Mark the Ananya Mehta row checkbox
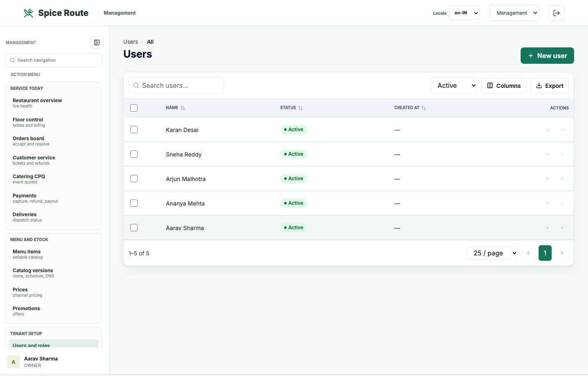 click(134, 203)
